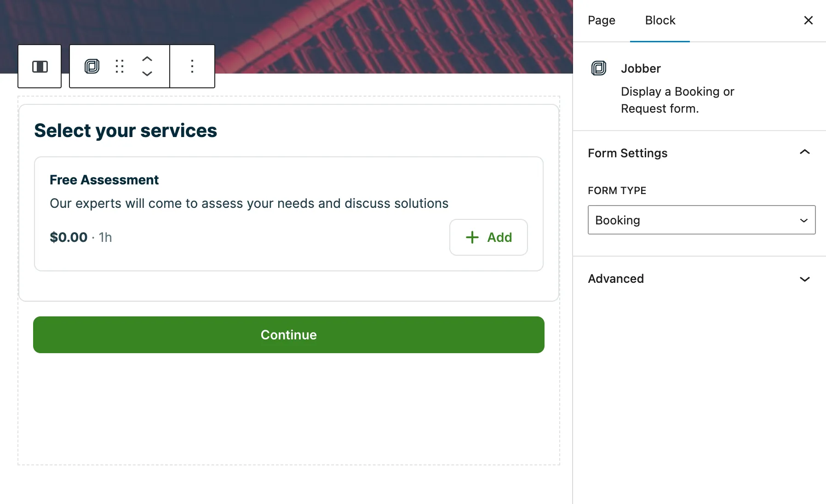Close the settings sidebar panel
Viewport: 826px width, 504px height.
(809, 20)
